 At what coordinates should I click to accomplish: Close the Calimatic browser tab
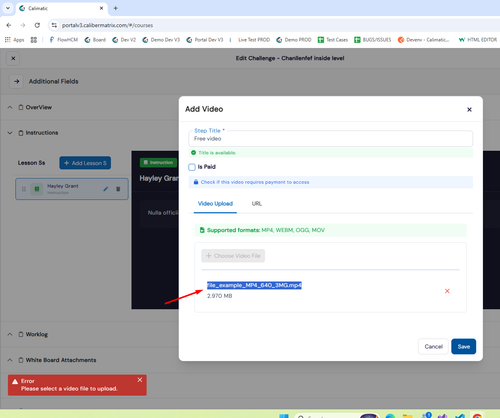101,8
